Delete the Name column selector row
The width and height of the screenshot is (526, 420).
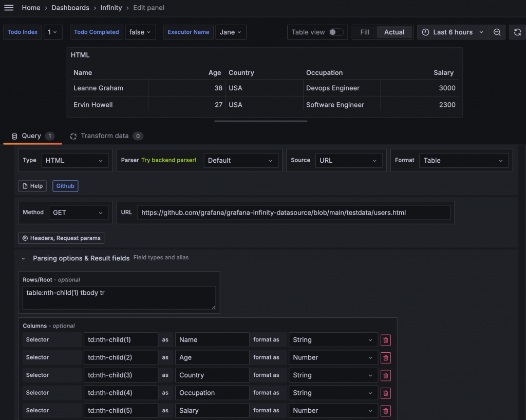click(385, 340)
